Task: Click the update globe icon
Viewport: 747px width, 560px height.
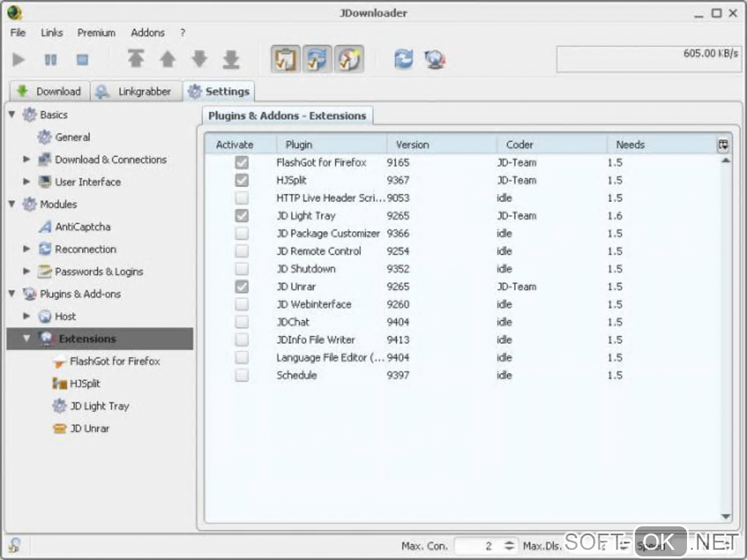Action: 435,59
